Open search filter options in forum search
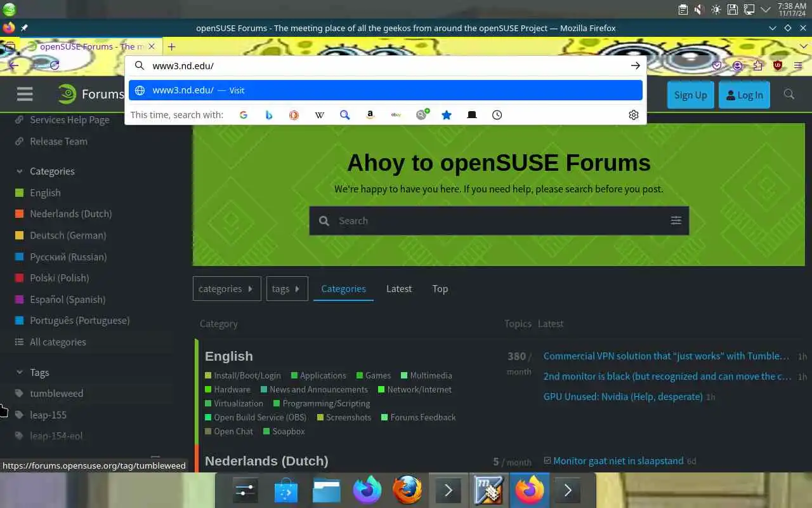 pyautogui.click(x=676, y=220)
